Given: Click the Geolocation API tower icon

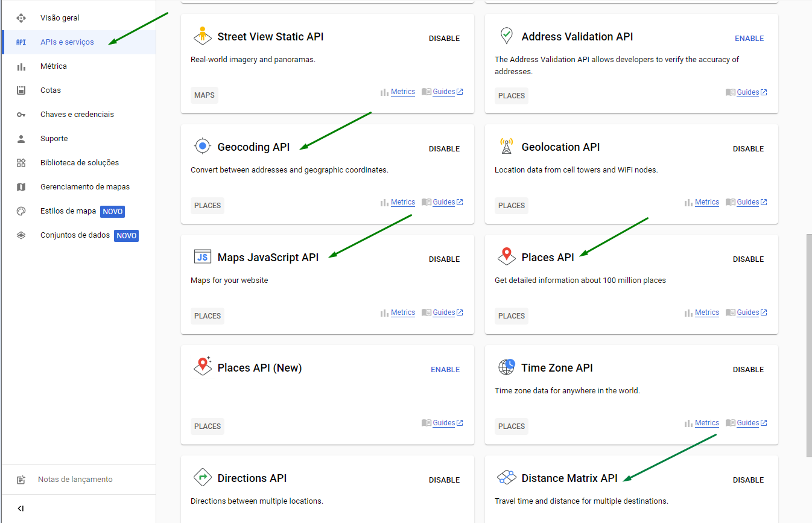Looking at the screenshot, I should pos(507,147).
